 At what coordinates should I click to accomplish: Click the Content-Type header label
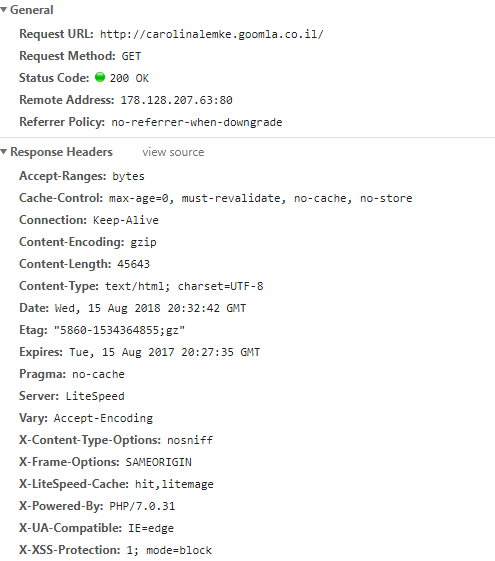click(59, 286)
